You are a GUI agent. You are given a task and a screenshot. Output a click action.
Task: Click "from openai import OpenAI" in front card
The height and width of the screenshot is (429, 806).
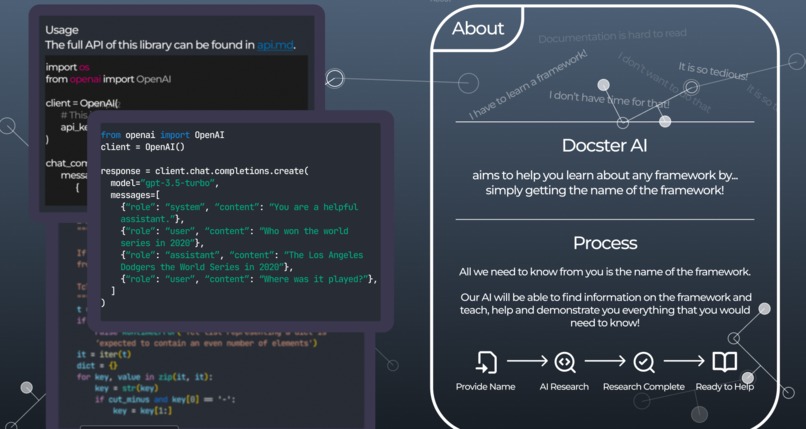[162, 135]
